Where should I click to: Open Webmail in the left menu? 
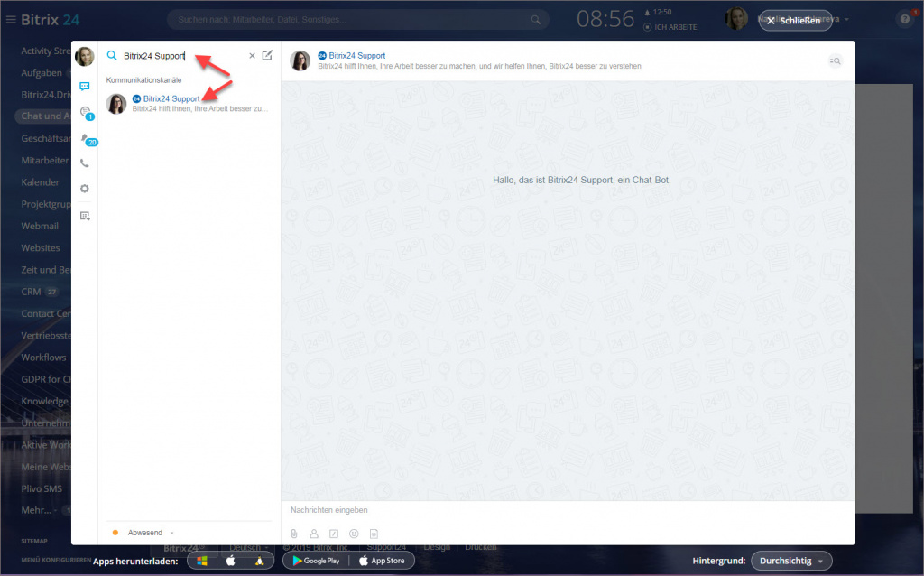(40, 226)
